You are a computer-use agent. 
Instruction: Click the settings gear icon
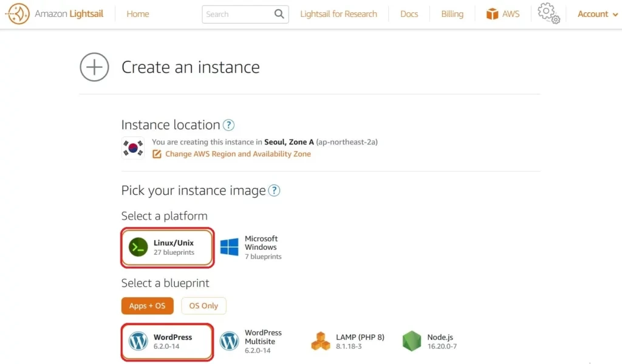[x=548, y=13]
